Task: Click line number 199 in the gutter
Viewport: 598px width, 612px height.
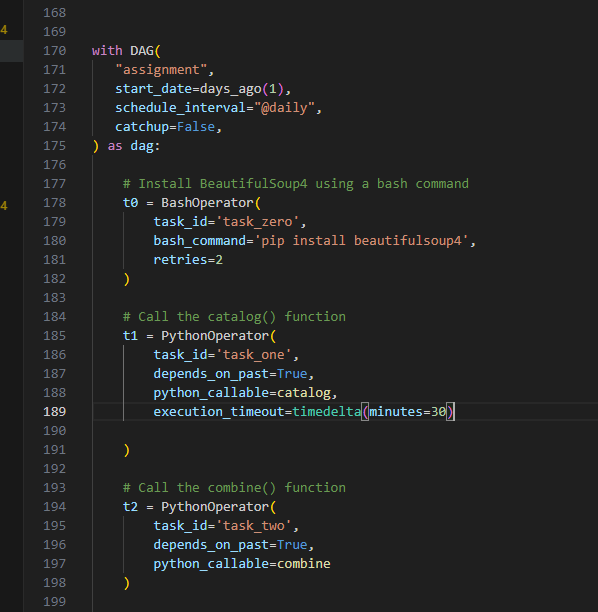Action: click(x=55, y=602)
